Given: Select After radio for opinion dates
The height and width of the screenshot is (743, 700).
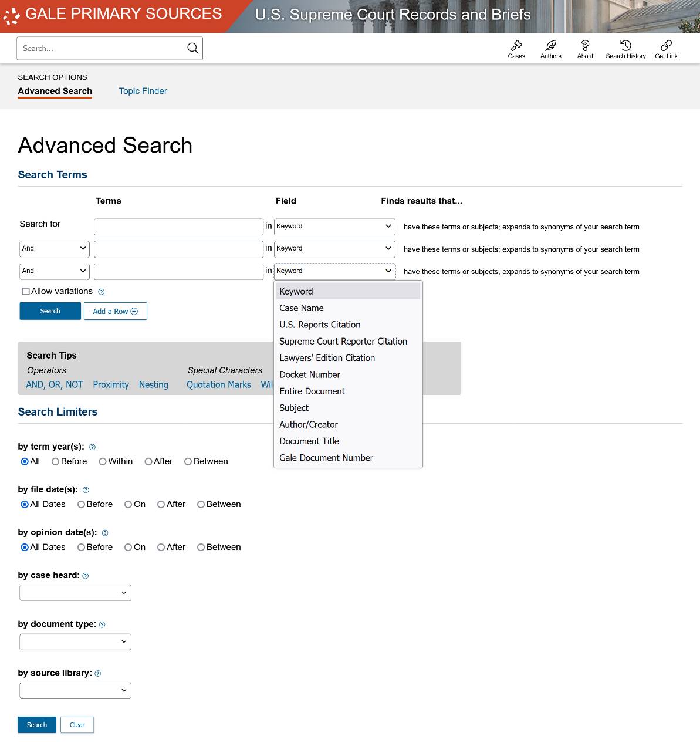Looking at the screenshot, I should pyautogui.click(x=161, y=547).
